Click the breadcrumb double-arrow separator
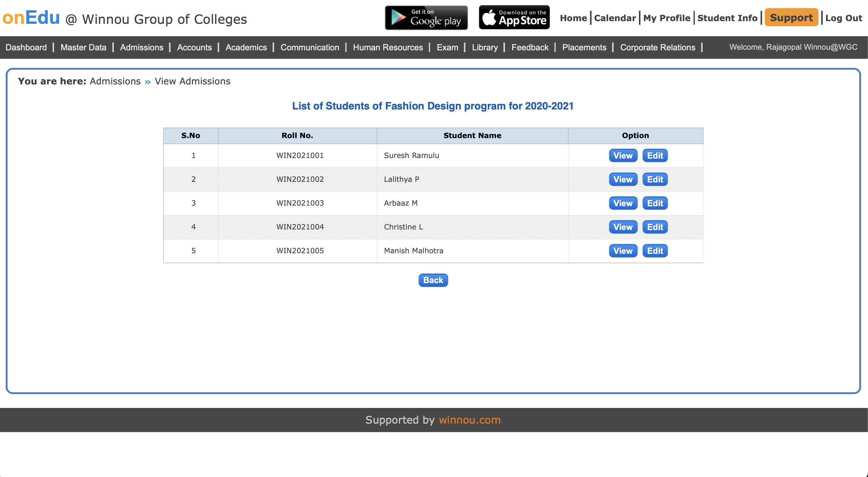This screenshot has width=868, height=477. (x=148, y=82)
